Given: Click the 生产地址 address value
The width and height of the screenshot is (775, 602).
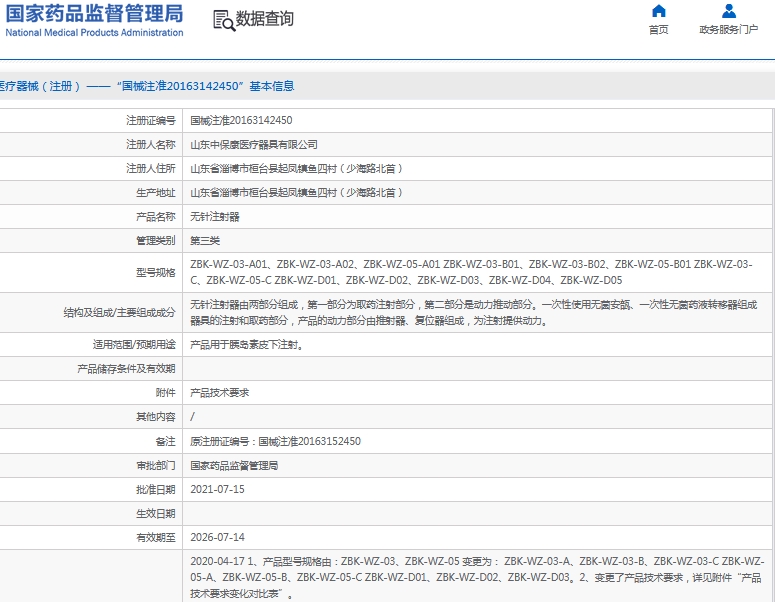Looking at the screenshot, I should [x=297, y=193].
